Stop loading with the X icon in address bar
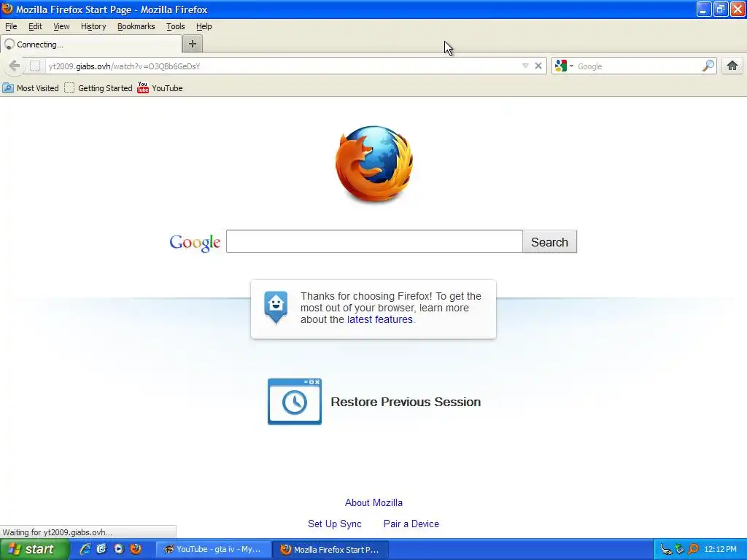The height and width of the screenshot is (560, 747). tap(538, 66)
